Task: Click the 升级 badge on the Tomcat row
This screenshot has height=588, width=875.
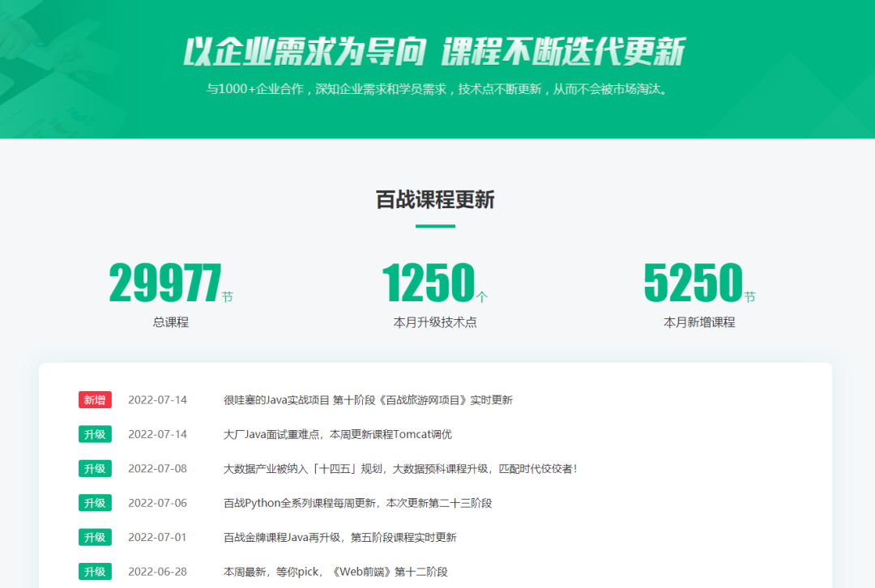Action: 95,434
